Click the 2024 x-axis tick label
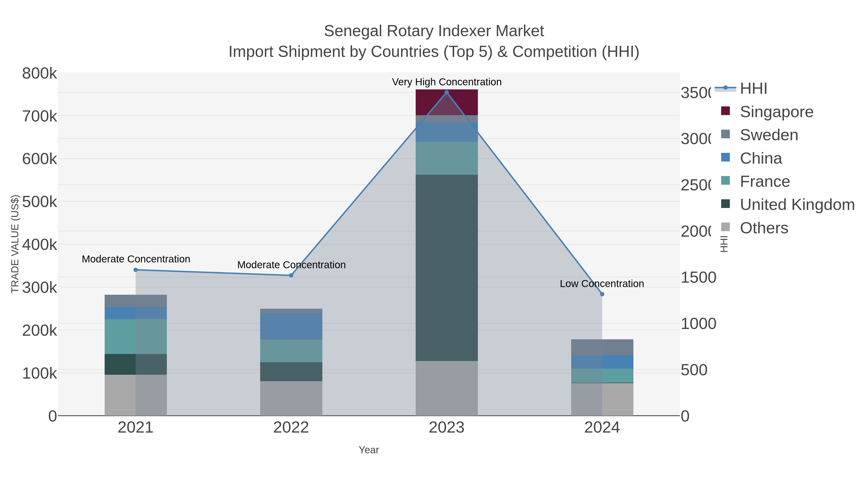Image resolution: width=868 pixels, height=488 pixels. coord(602,428)
